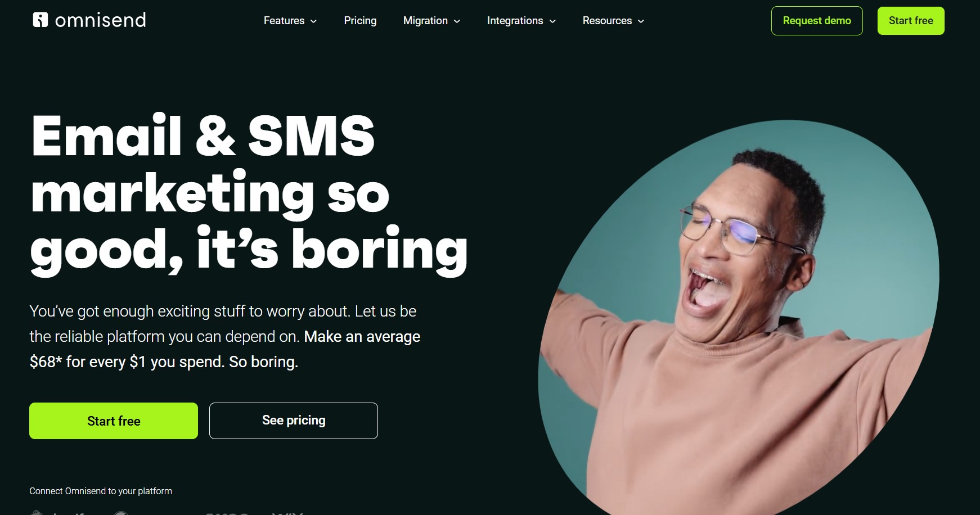Expand the chevron next to Features
Image resolution: width=980 pixels, height=515 pixels.
(313, 21)
